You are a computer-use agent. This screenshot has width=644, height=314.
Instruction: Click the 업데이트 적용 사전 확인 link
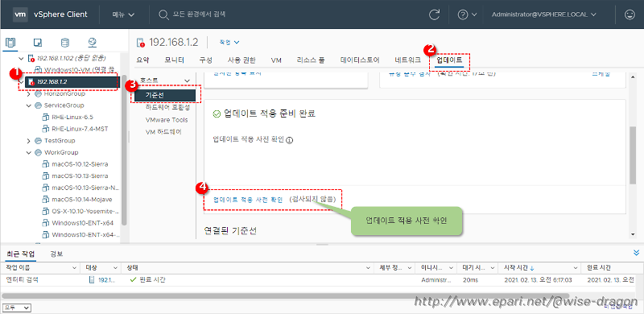(x=248, y=200)
